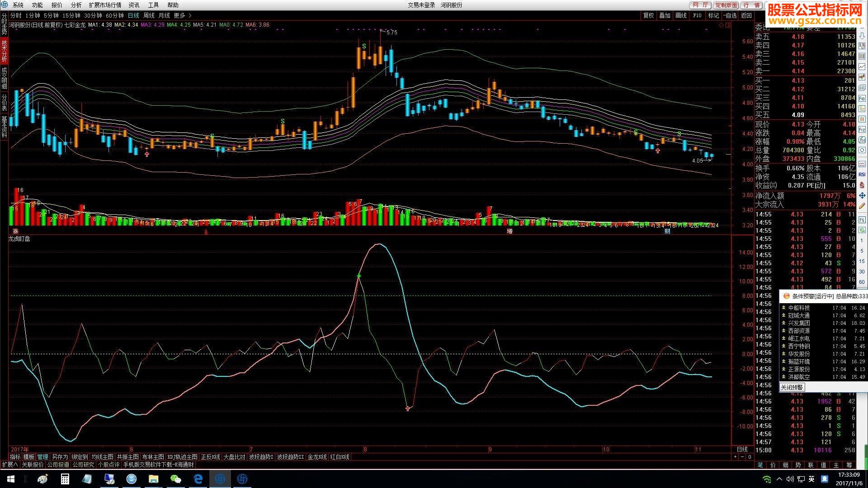Click the plus zoom button beside 日线
868x488 pixels.
tap(735, 457)
